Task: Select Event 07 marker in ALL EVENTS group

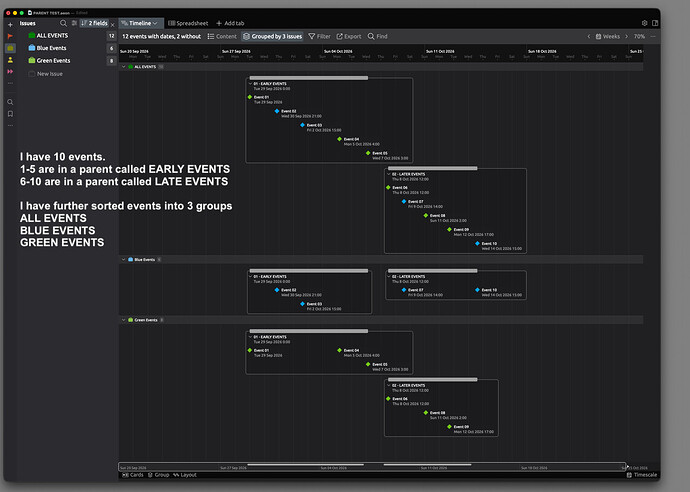Action: tap(404, 202)
